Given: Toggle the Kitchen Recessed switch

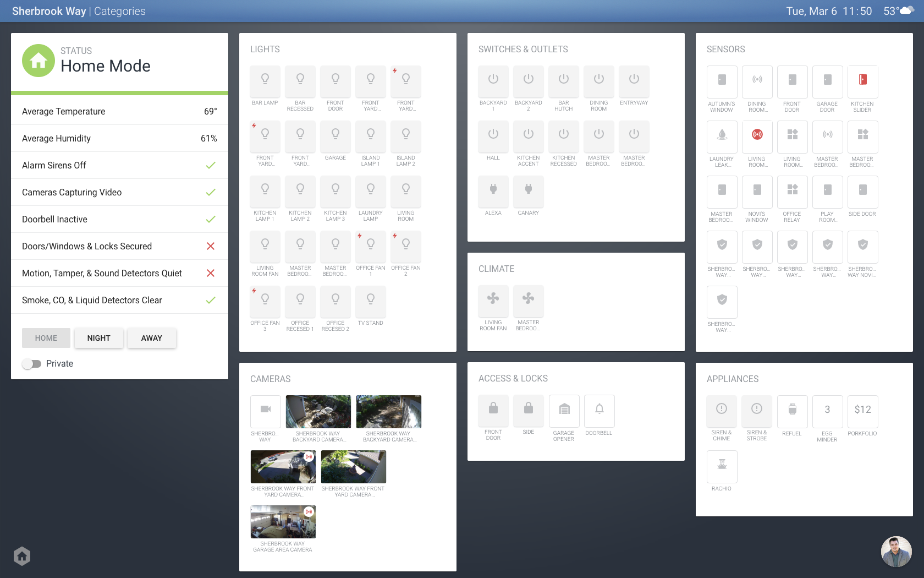Looking at the screenshot, I should (x=564, y=137).
